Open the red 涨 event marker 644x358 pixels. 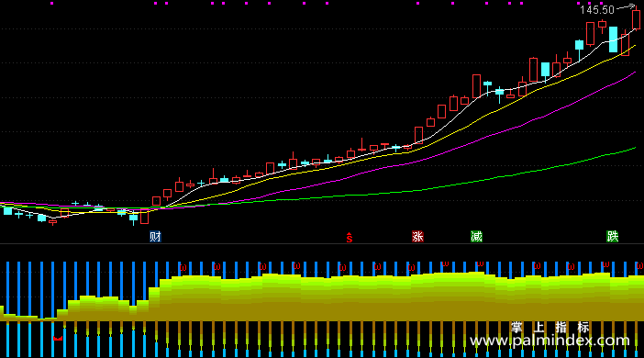pos(417,237)
